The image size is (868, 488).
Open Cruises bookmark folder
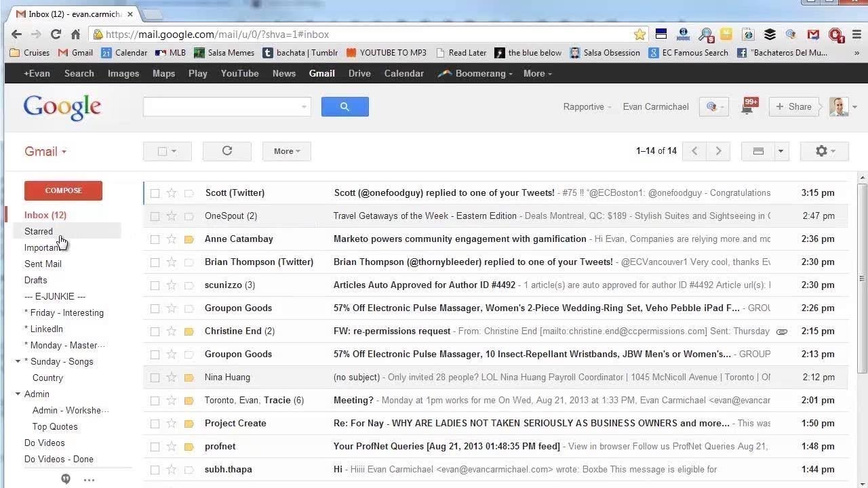(31, 52)
